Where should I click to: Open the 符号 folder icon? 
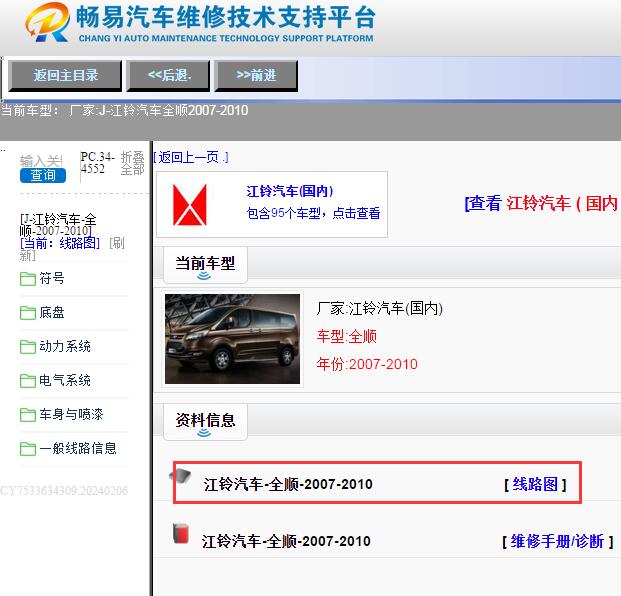28,279
